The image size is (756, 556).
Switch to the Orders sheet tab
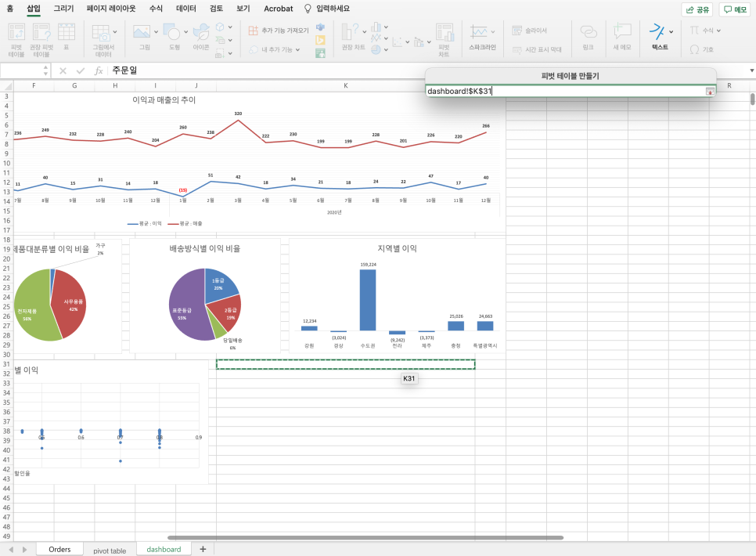pos(59,549)
